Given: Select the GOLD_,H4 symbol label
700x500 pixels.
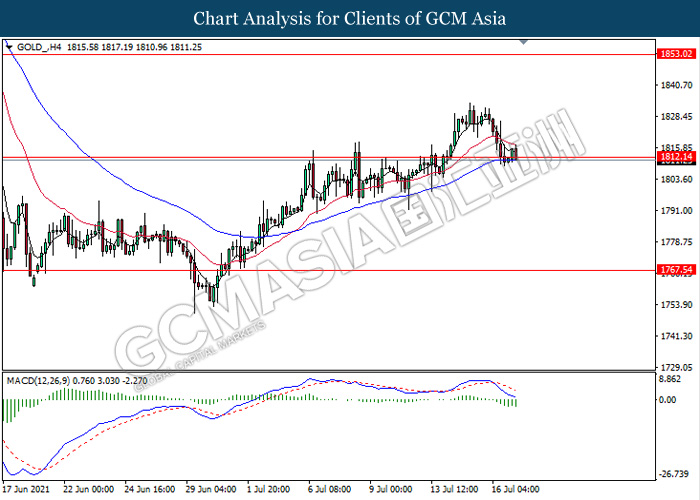Looking at the screenshot, I should [41, 47].
